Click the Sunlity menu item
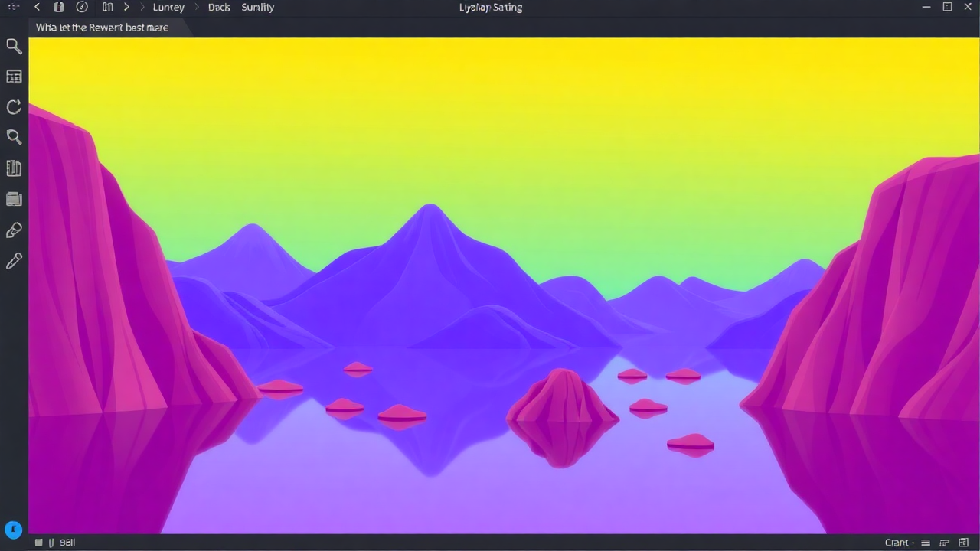Viewport: 980px width, 551px height. coord(257,7)
